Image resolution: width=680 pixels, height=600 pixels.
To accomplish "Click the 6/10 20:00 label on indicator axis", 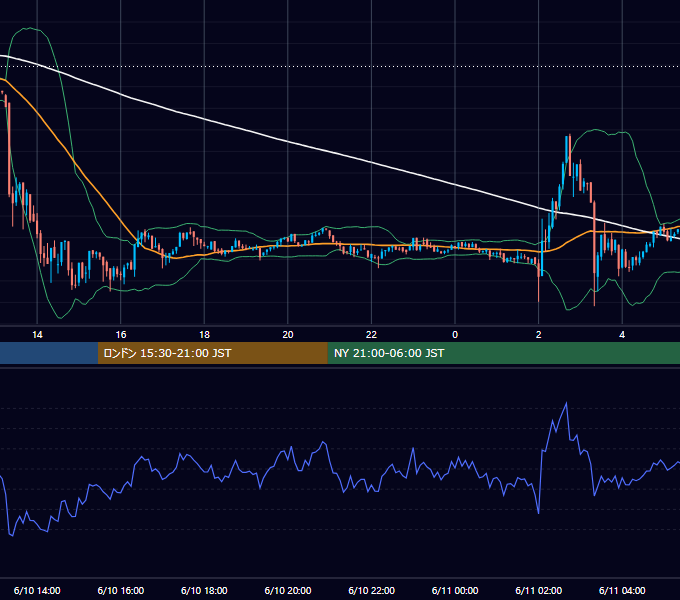I will pos(288,590).
